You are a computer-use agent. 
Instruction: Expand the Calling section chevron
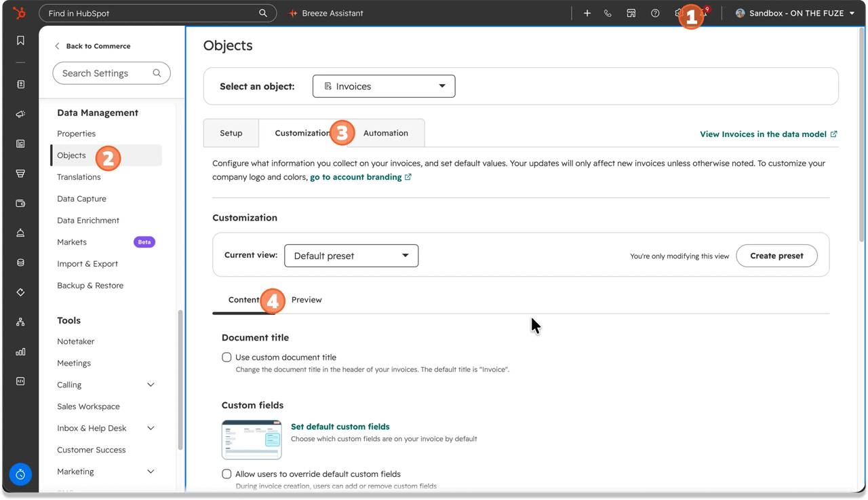point(151,385)
